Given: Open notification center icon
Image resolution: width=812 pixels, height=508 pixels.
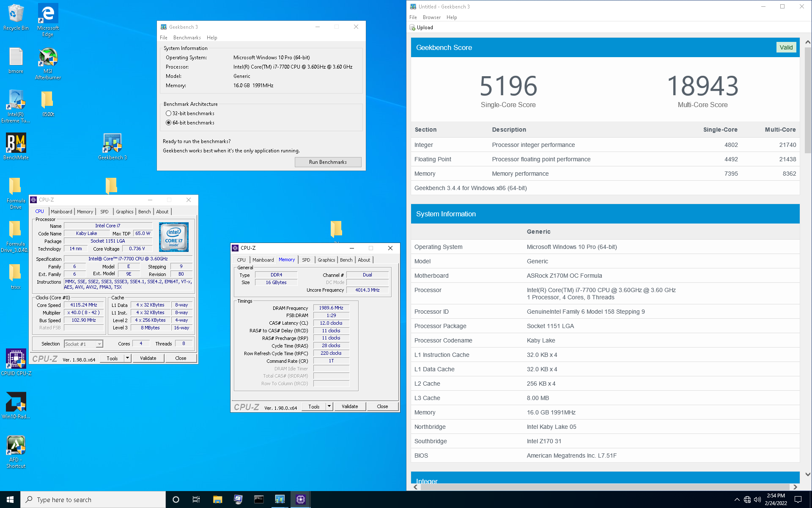Looking at the screenshot, I should tap(798, 500).
